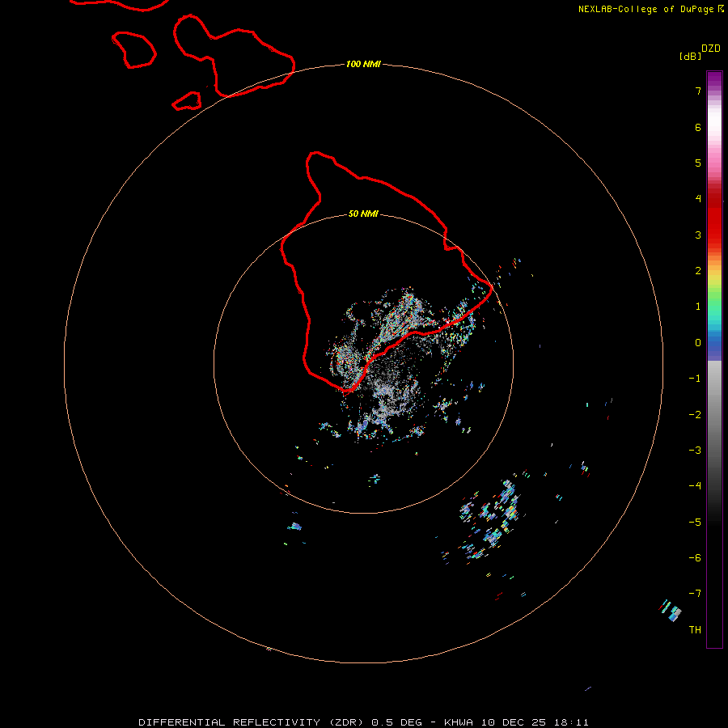The width and height of the screenshot is (728, 728).
Task: Click the -5 value on the color scale
Action: click(x=695, y=523)
